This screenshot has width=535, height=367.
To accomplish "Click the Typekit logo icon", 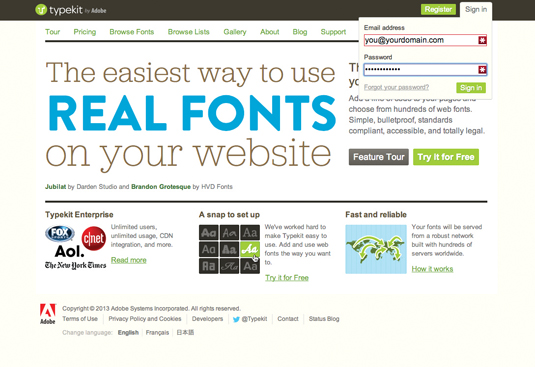I will [x=41, y=10].
